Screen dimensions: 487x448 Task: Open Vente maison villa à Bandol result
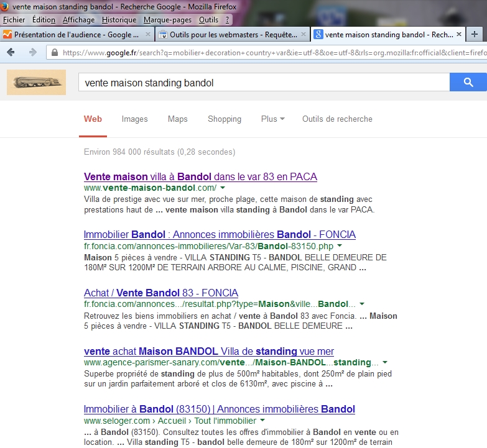tap(200, 176)
